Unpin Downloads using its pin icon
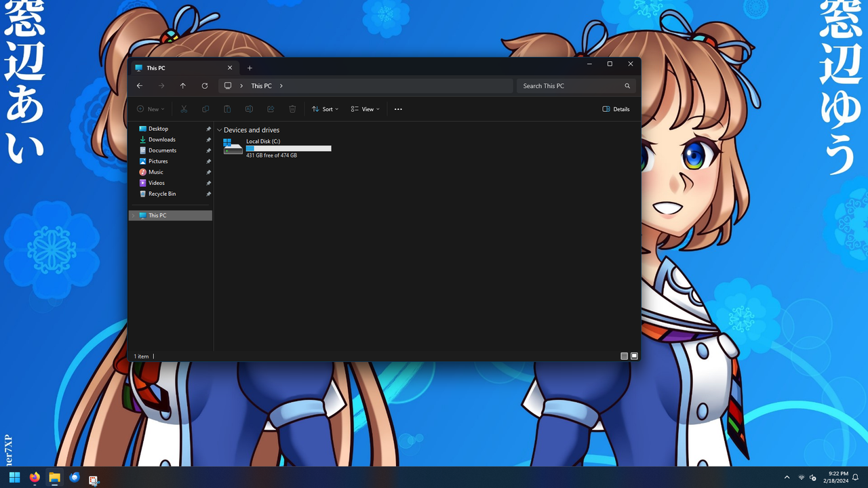The width and height of the screenshot is (868, 488). (x=208, y=140)
